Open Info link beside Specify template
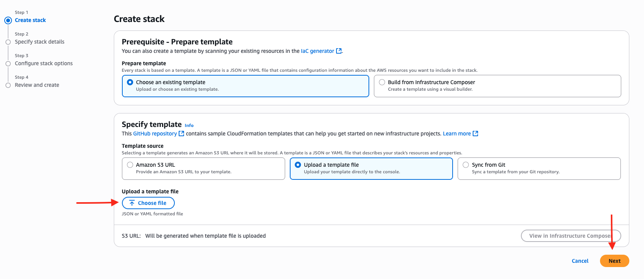The height and width of the screenshot is (279, 644). tap(189, 125)
